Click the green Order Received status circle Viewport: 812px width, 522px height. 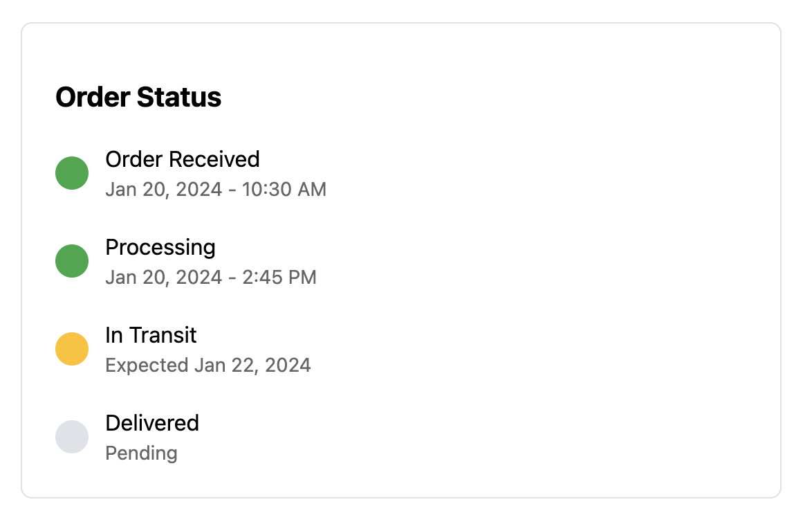pyautogui.click(x=72, y=173)
